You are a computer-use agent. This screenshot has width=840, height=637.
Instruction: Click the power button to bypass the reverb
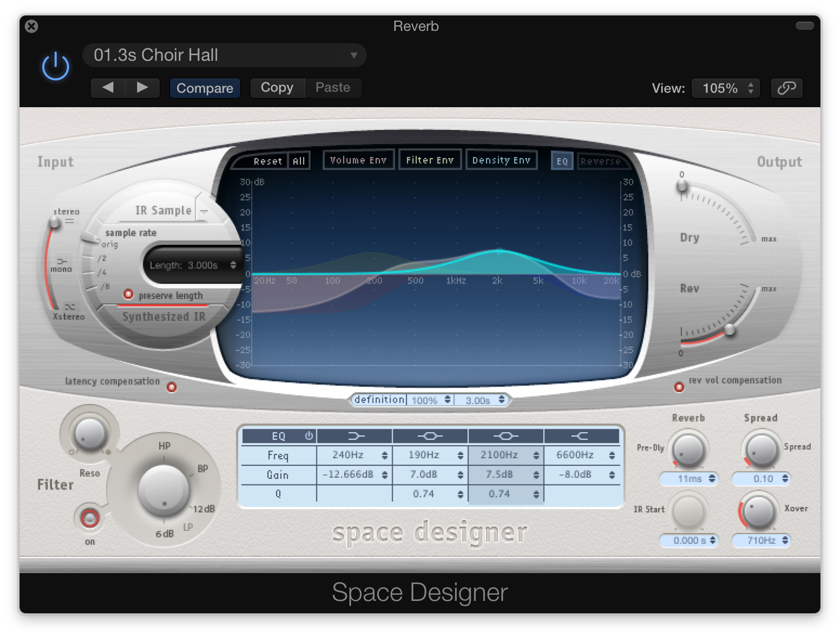55,65
